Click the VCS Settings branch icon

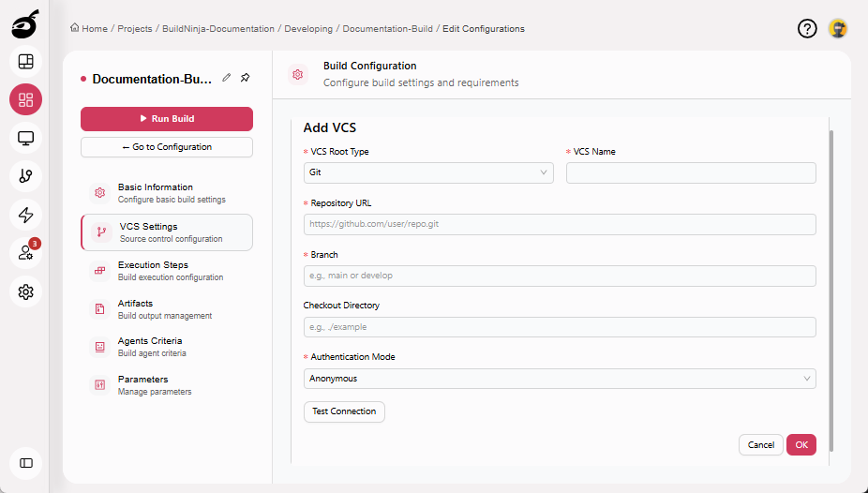point(101,232)
